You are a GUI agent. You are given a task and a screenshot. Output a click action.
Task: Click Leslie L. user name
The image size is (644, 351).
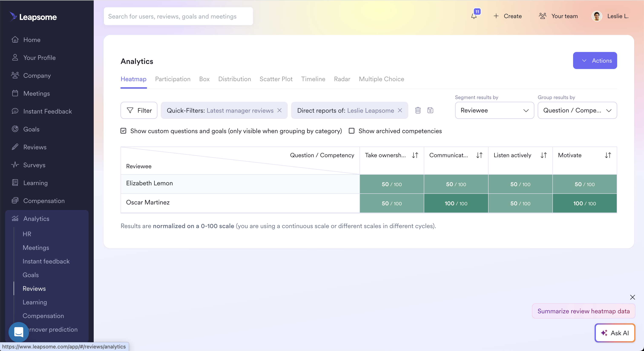click(x=618, y=16)
